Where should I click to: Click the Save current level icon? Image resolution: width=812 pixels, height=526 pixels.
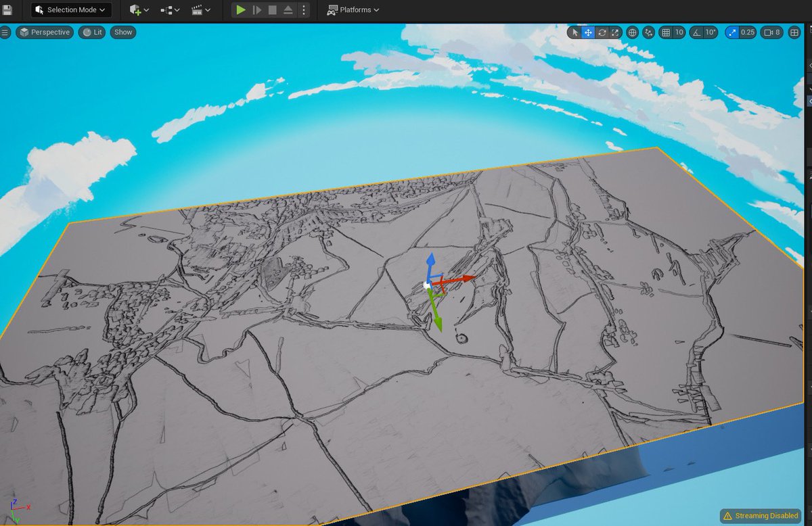coord(7,9)
